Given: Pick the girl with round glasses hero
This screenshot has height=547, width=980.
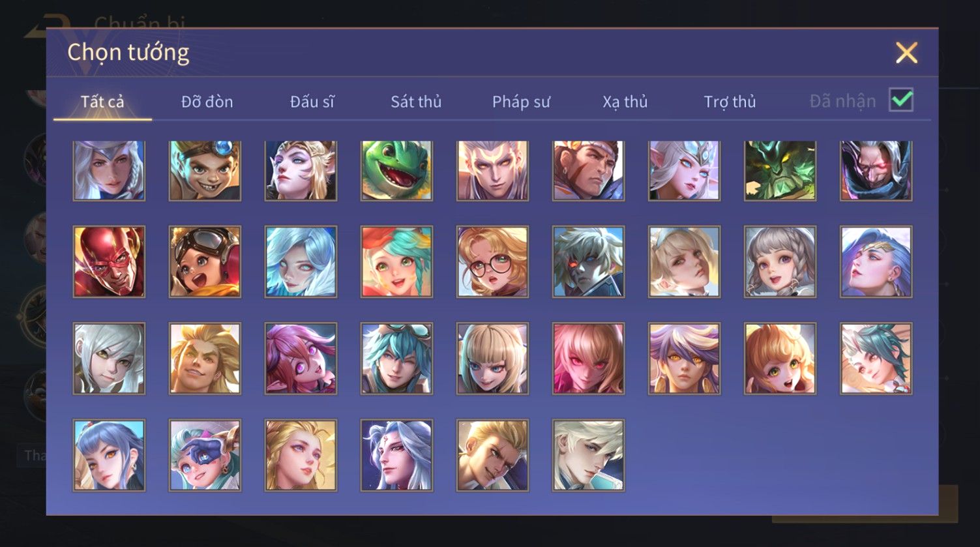Looking at the screenshot, I should 492,261.
